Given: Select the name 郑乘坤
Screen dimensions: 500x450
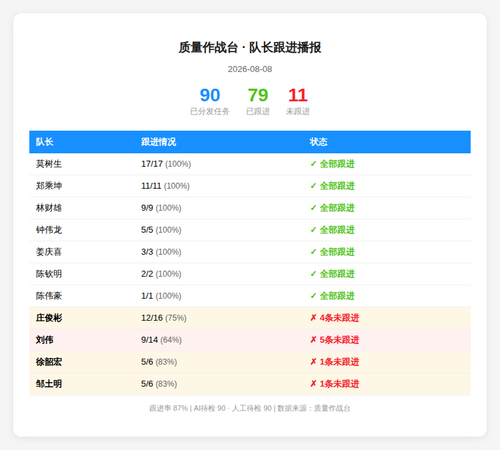Looking at the screenshot, I should click(x=49, y=186).
